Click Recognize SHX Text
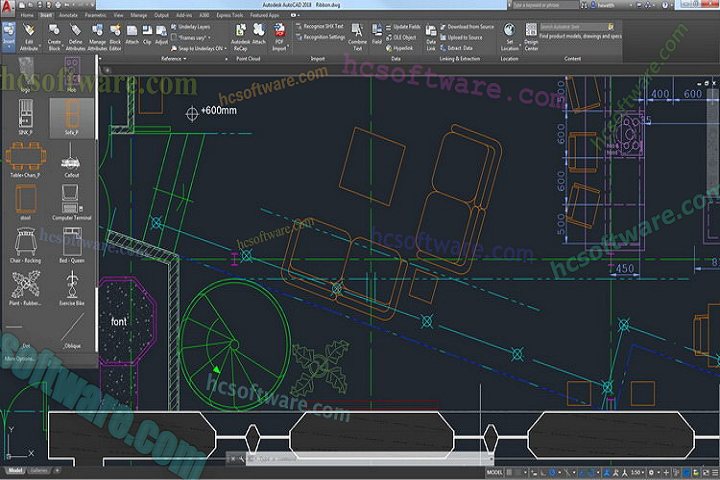Viewport: 720px width, 480px height. click(x=319, y=26)
